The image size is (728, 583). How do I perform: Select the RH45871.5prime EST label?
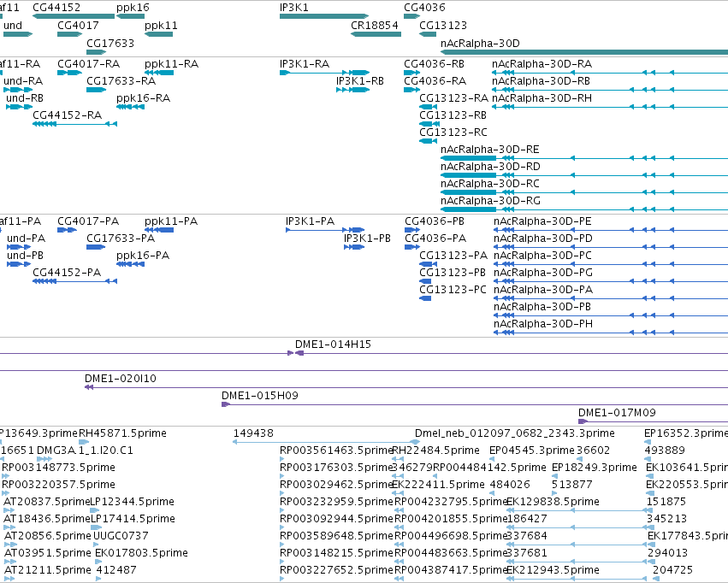coord(122,433)
